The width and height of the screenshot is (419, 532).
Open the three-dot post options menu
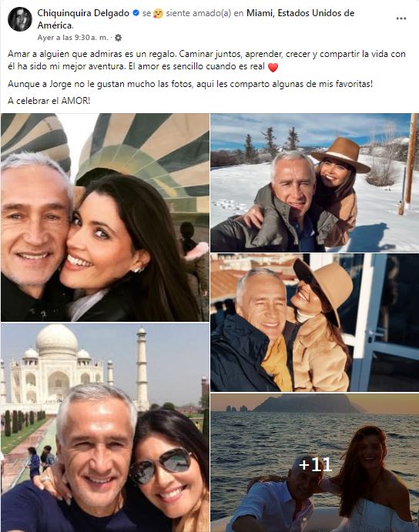click(x=401, y=18)
